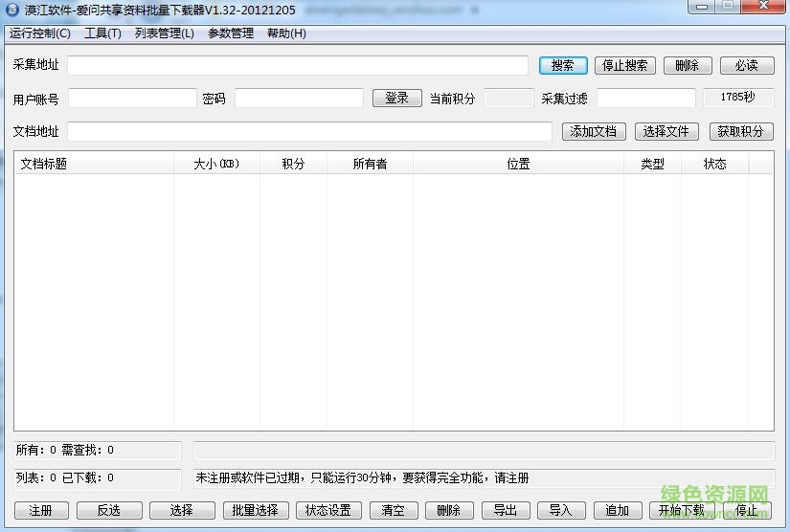Open the 必读 button
This screenshot has width=790, height=532.
pos(747,65)
